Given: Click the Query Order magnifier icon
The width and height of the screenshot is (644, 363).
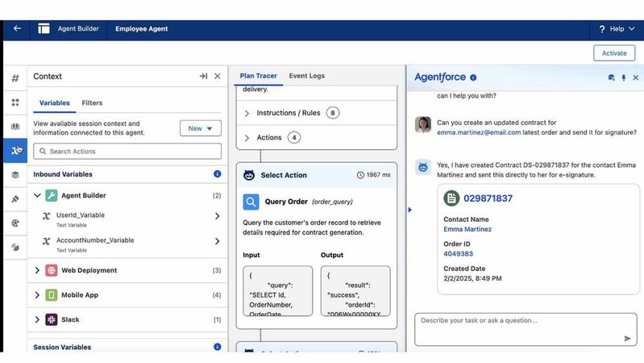Looking at the screenshot, I should pos(251,202).
